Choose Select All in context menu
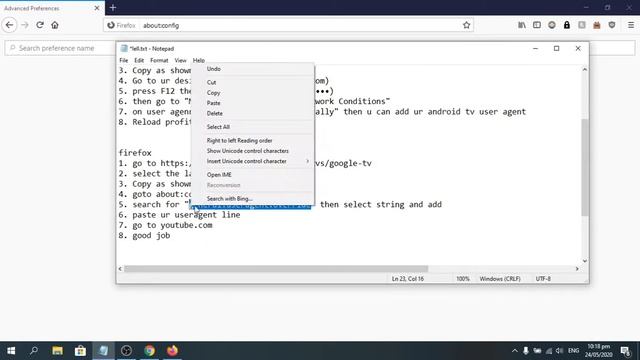Screen dimensions: 640x360 click(253, 127)
